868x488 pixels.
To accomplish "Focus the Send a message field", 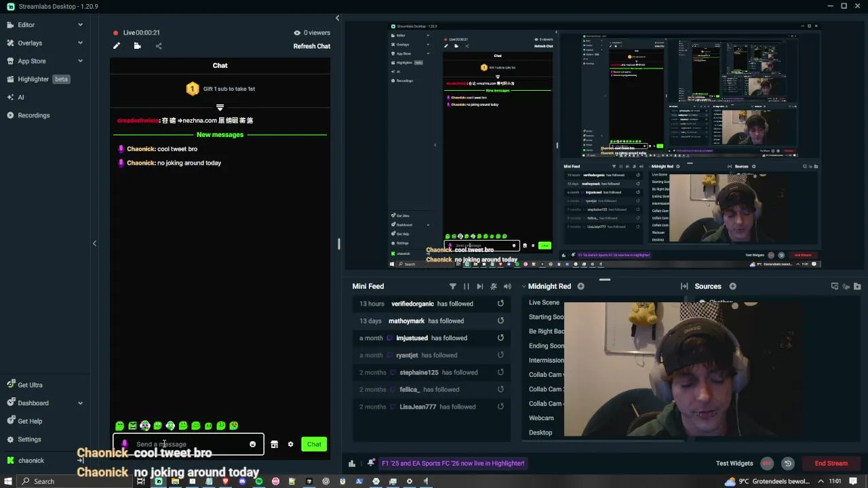I will [190, 444].
